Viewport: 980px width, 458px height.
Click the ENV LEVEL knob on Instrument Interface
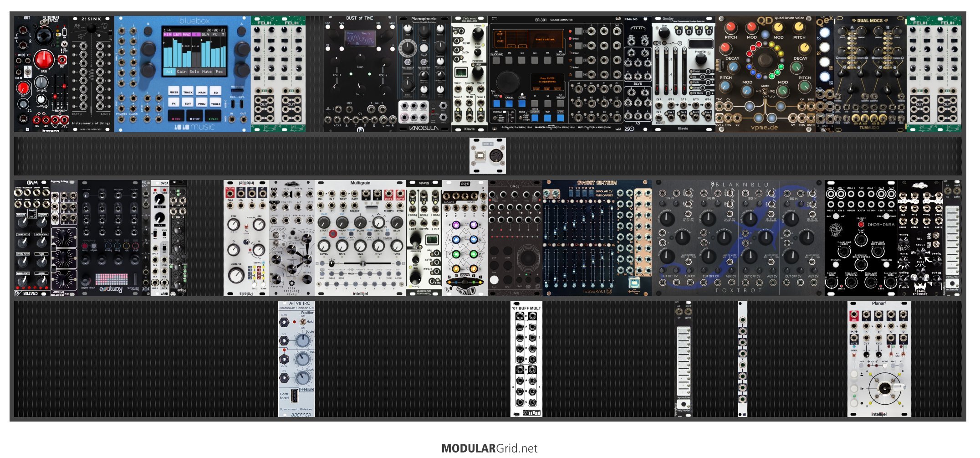(41, 82)
